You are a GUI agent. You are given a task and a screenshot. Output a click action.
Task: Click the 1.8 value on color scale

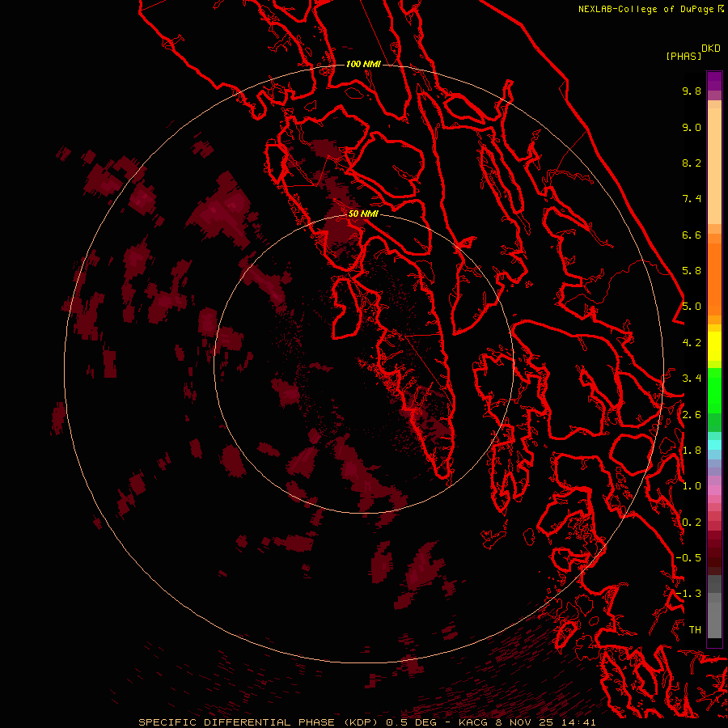tap(692, 451)
